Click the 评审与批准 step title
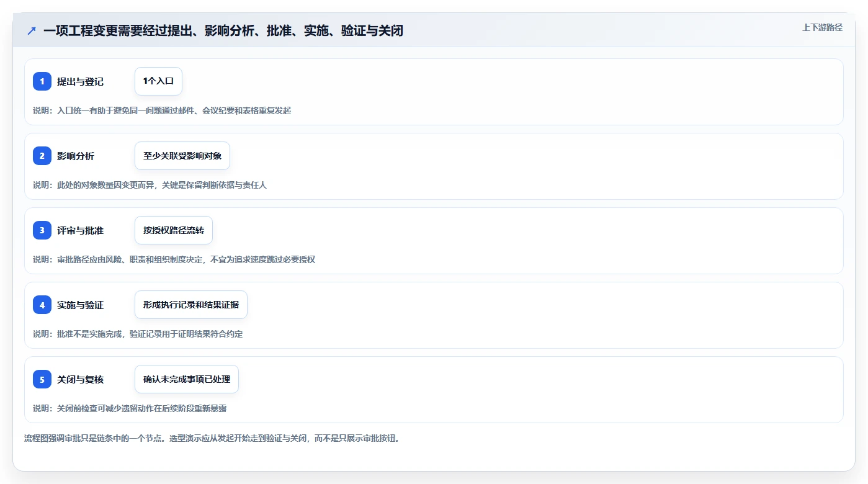 [80, 230]
